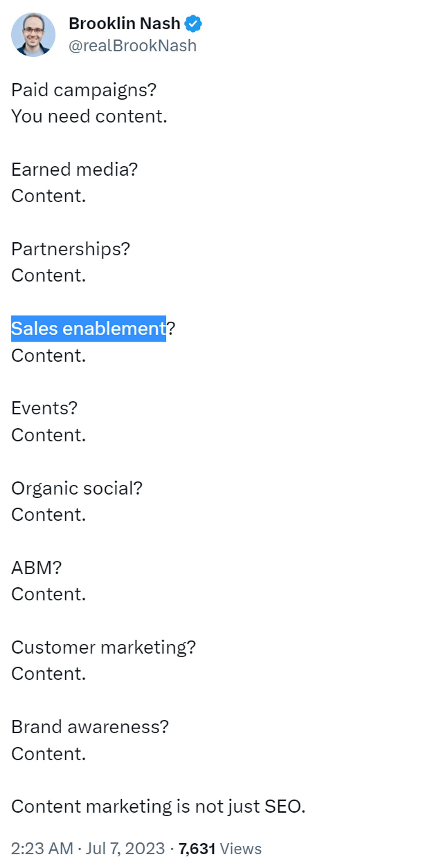Viewport: 440px width, 868px height.
Task: Click the 7,631 Views count
Action: [220, 848]
